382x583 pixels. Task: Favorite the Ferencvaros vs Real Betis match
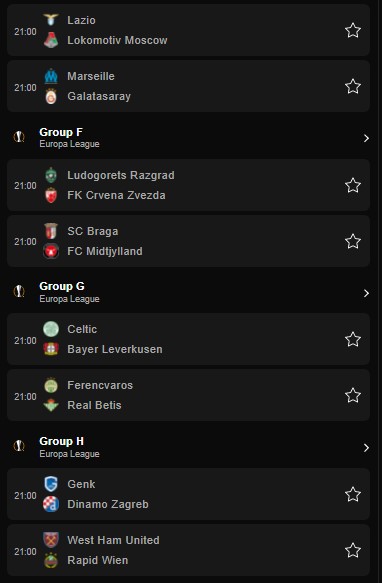pyautogui.click(x=353, y=395)
